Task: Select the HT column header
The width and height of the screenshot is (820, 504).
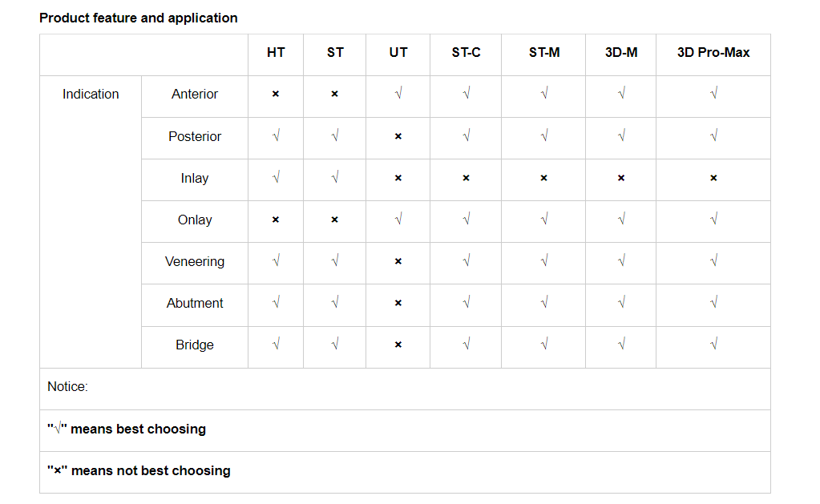Action: [x=276, y=52]
